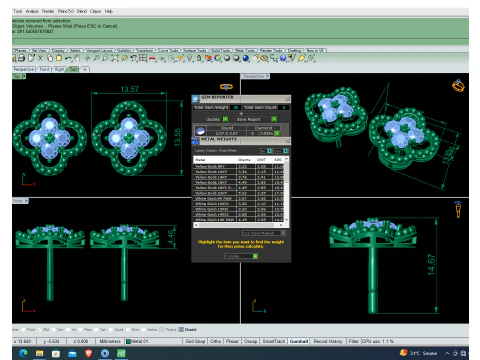
Task: Click the Gem Reporter panel header icon
Action: [x=195, y=98]
